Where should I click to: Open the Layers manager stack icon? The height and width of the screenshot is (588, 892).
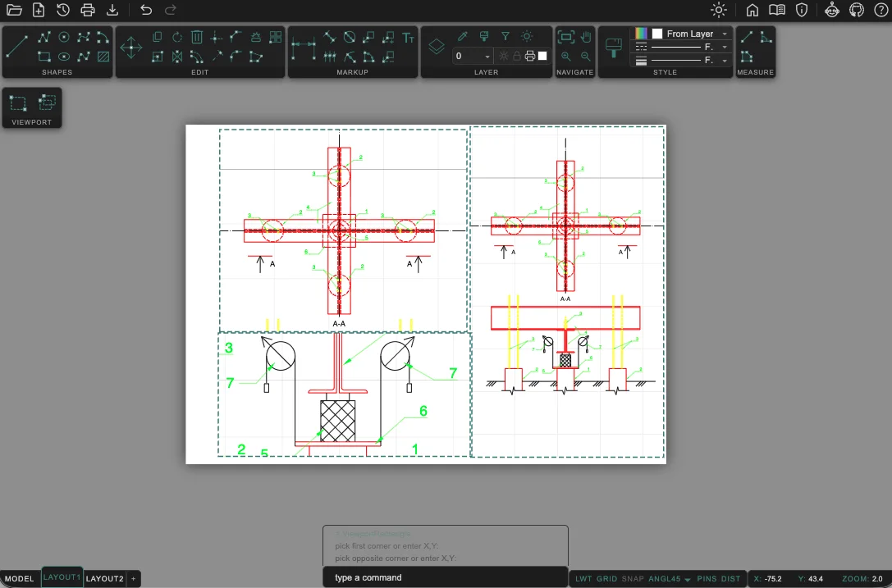437,47
